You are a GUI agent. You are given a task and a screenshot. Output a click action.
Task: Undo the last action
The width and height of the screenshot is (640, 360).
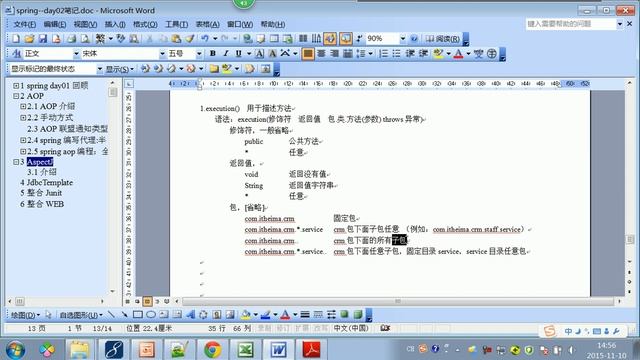click(x=205, y=39)
